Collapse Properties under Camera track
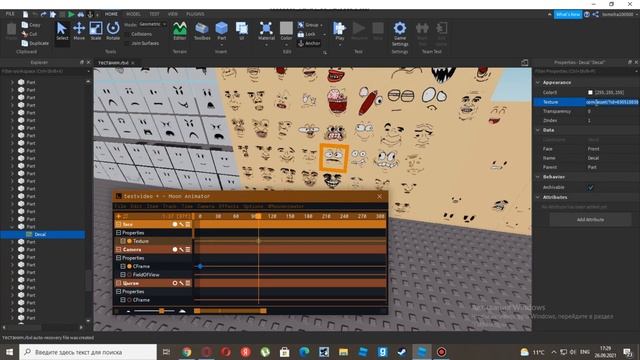 (118, 258)
